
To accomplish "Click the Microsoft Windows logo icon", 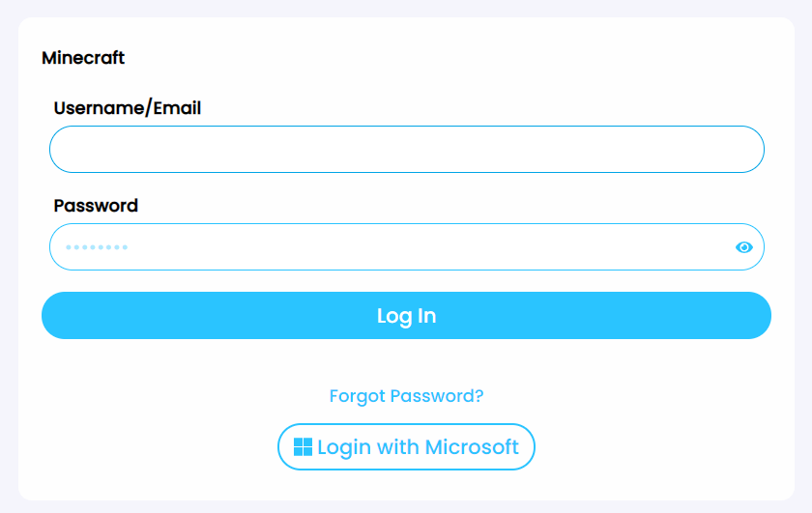I will click(x=303, y=446).
